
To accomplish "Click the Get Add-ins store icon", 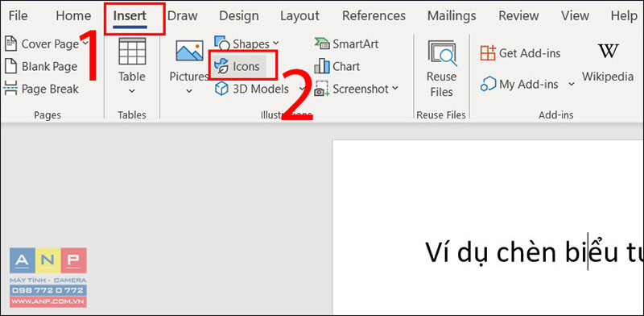I will (488, 52).
